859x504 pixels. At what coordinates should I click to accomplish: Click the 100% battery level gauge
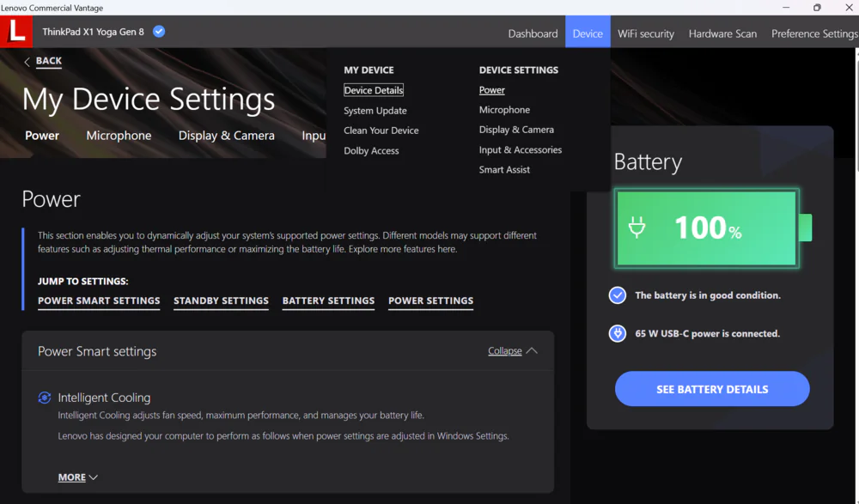(713, 228)
